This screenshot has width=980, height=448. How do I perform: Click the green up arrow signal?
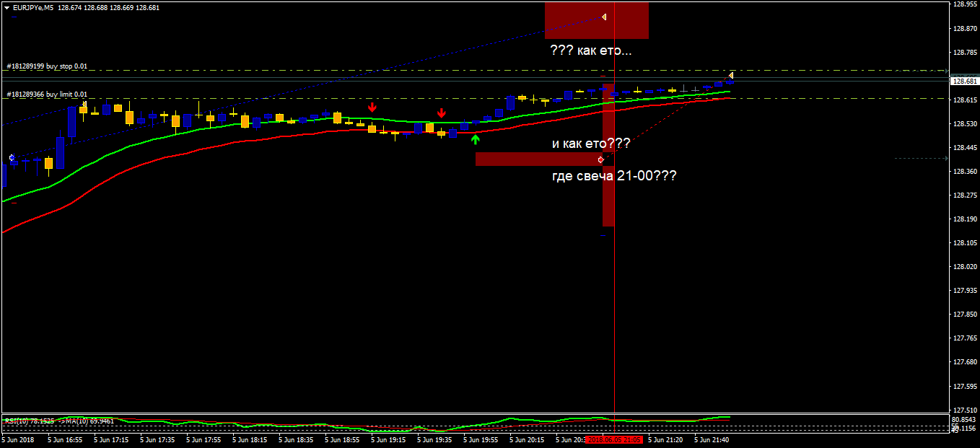click(475, 139)
